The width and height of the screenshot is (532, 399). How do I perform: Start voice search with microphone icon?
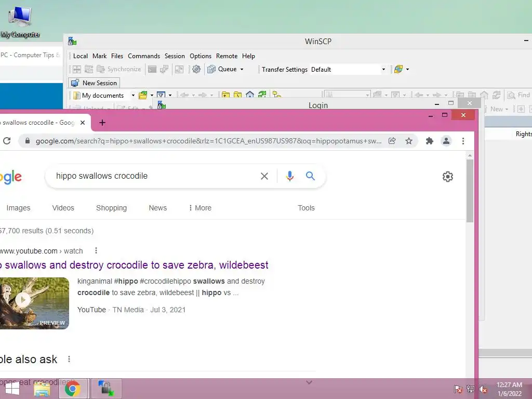point(290,176)
